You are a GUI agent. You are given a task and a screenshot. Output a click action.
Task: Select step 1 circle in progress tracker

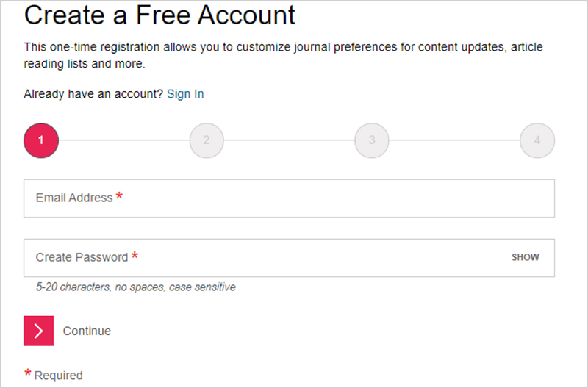tap(41, 140)
